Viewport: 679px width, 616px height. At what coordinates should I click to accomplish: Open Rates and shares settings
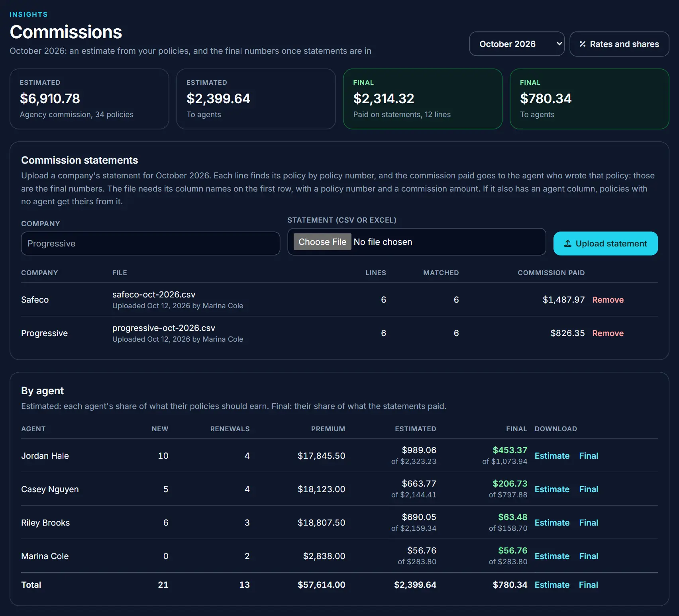click(x=619, y=44)
